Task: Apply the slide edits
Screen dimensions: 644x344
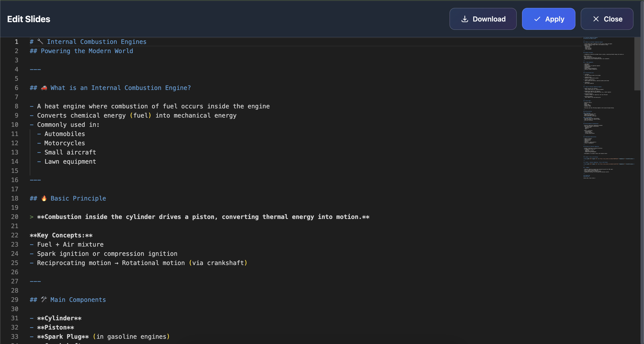Action: tap(548, 19)
